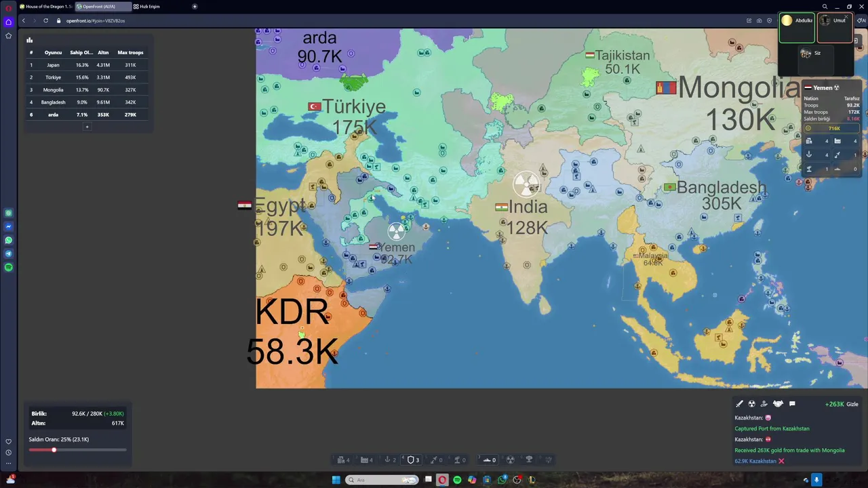
Task: Close the call overlay popup
Action: tap(846, 17)
